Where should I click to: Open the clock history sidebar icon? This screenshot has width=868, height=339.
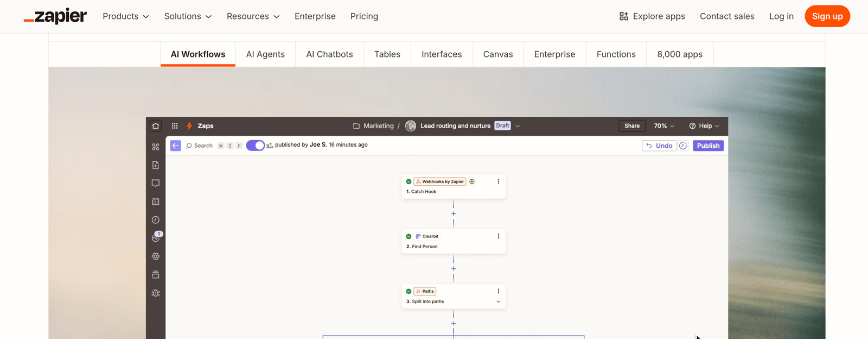(x=156, y=220)
